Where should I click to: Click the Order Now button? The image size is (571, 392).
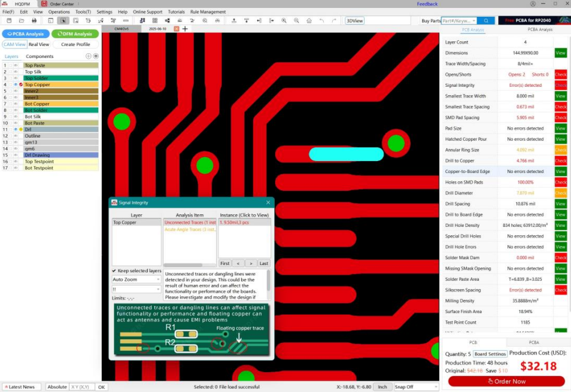click(506, 381)
